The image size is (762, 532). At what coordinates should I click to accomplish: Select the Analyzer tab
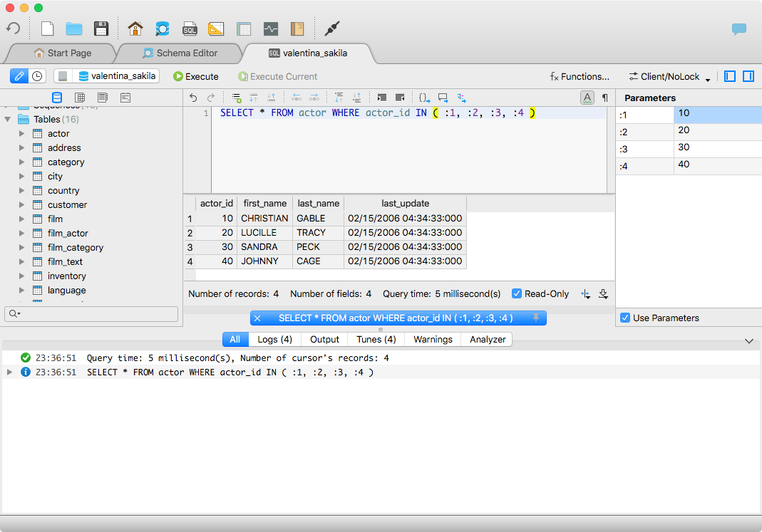pyautogui.click(x=488, y=339)
